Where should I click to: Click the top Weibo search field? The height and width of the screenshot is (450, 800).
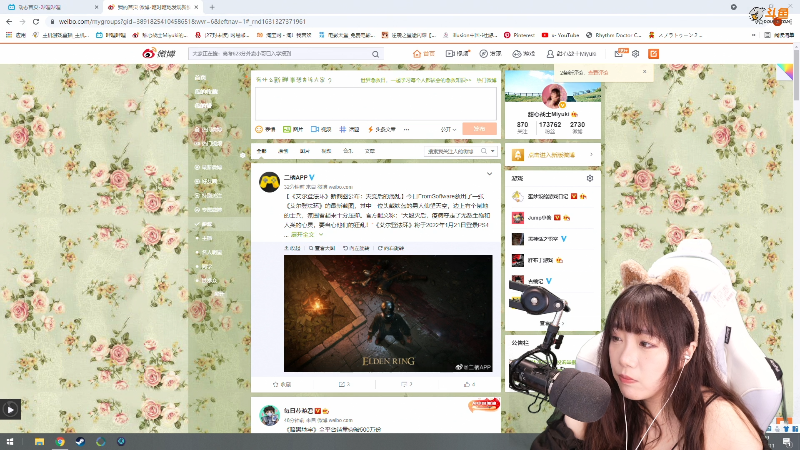280,54
